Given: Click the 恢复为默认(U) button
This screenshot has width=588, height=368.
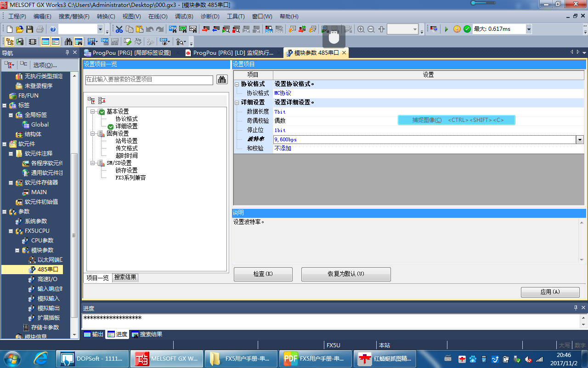Looking at the screenshot, I should [x=346, y=274].
